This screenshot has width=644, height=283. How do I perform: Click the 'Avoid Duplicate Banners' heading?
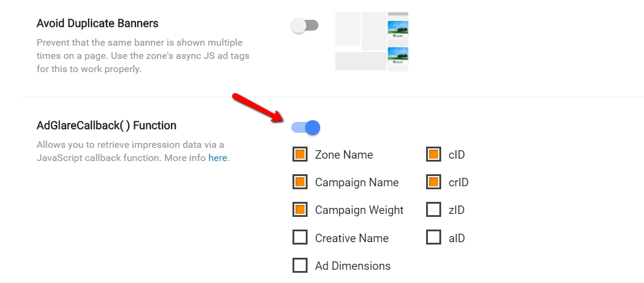(98, 23)
